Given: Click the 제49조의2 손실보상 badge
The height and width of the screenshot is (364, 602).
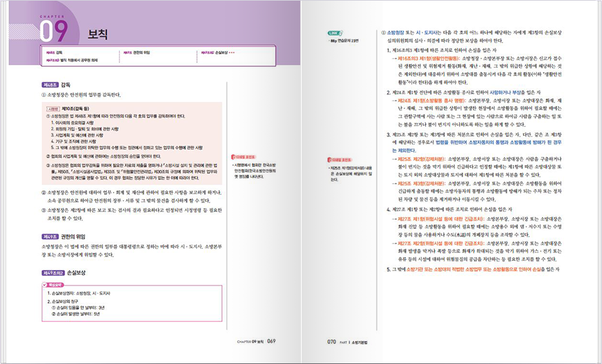Looking at the screenshot, I should coord(52,273).
